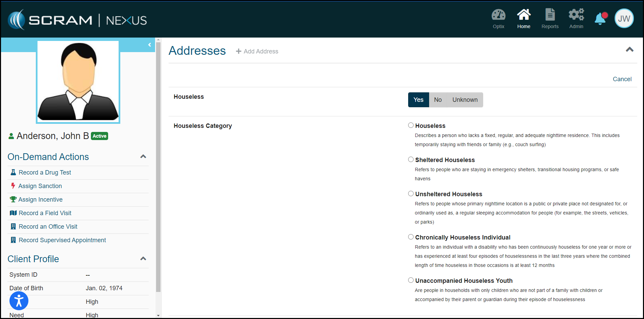Open the accessibility widget icon

[x=19, y=300]
